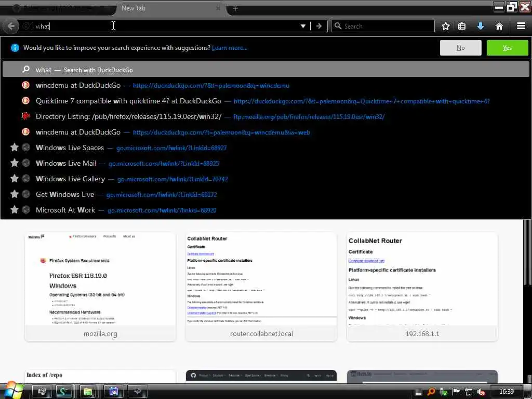Click the star icon beside Windows Live Mail
The width and height of the screenshot is (532, 399).
coord(14,163)
